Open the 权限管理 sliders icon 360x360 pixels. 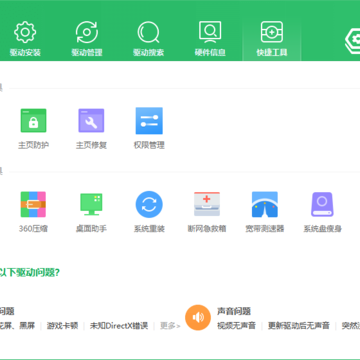point(149,120)
